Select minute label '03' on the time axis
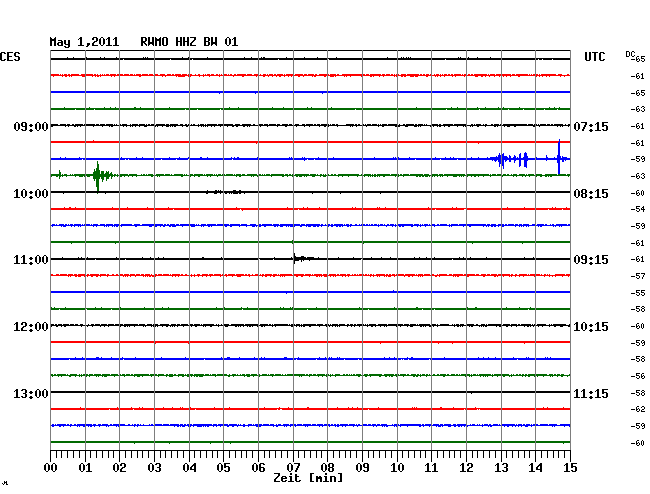Screen dimensions: 650x494 [x=154, y=467]
